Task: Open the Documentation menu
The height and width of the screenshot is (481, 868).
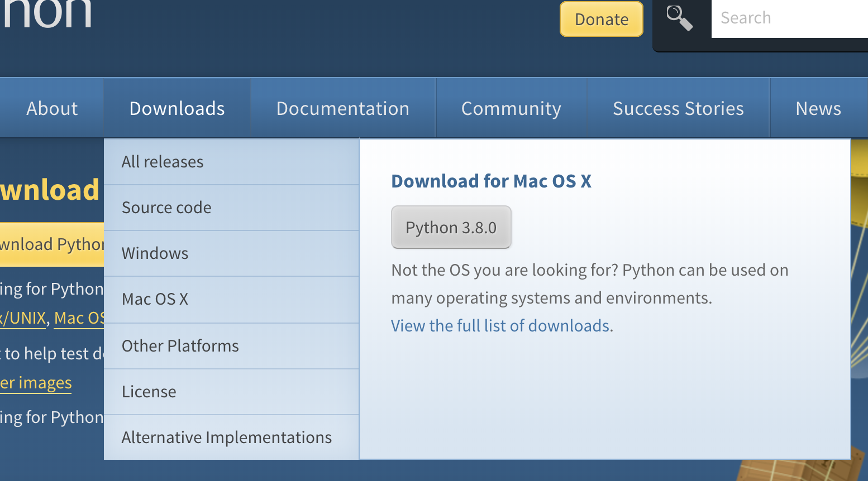Action: point(342,108)
